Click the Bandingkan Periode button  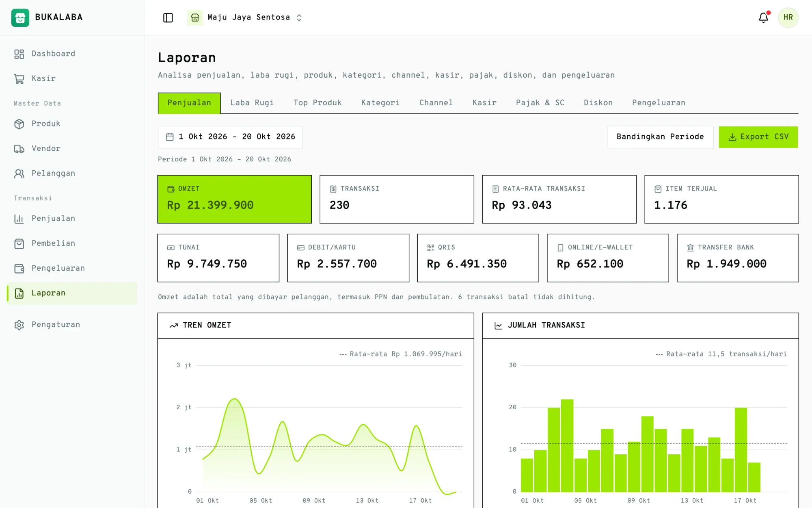pos(660,137)
